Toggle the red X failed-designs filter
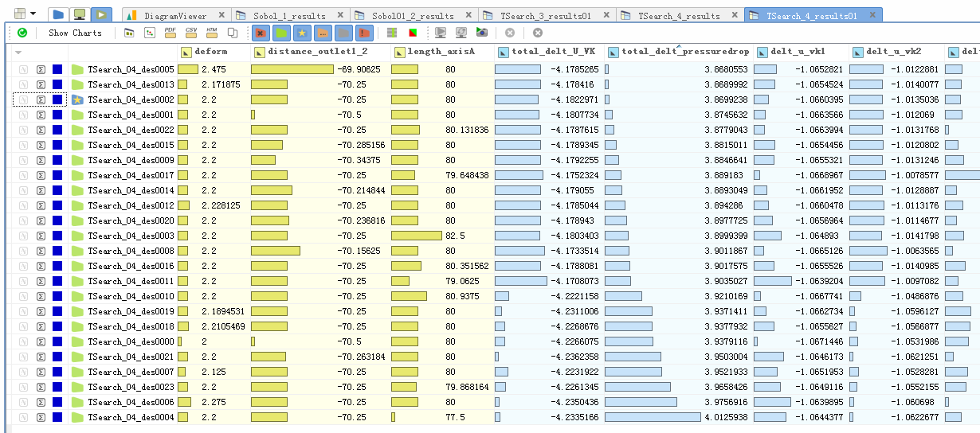This screenshot has width=980, height=433. click(261, 33)
